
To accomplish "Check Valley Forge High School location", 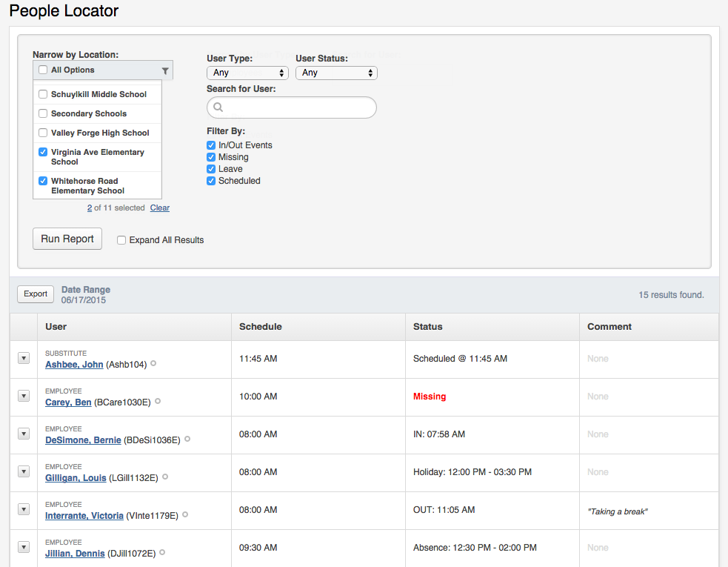I will 43,133.
